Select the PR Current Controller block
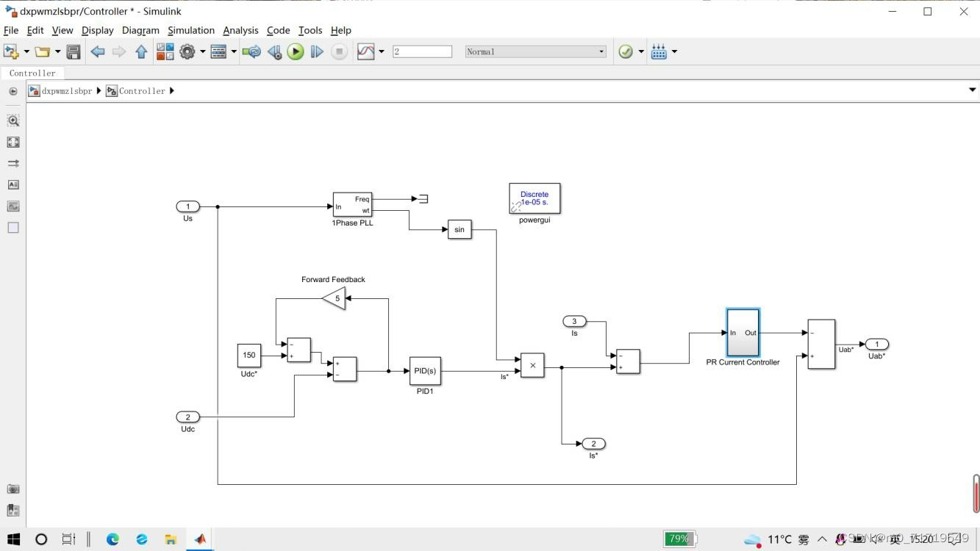This screenshot has height=551, width=980. tap(743, 333)
